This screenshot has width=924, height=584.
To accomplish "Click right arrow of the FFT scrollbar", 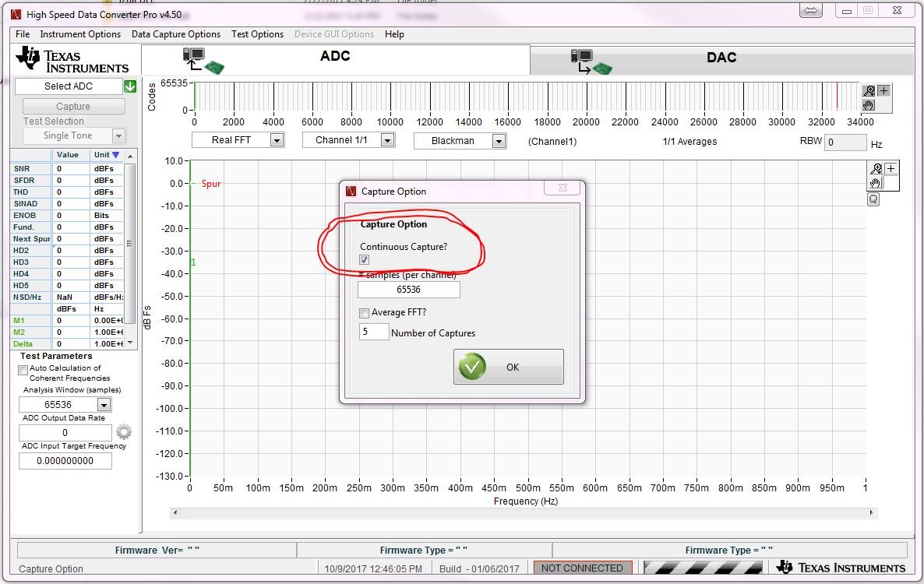I will (x=872, y=513).
